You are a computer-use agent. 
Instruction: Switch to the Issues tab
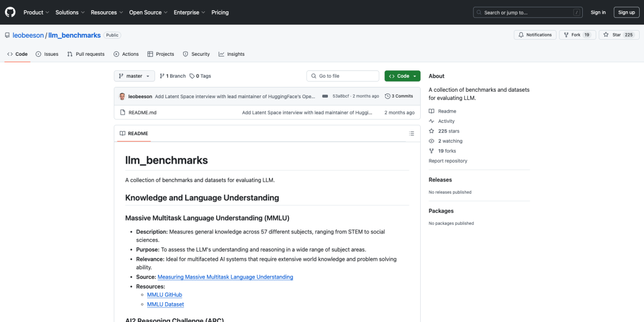(x=47, y=54)
